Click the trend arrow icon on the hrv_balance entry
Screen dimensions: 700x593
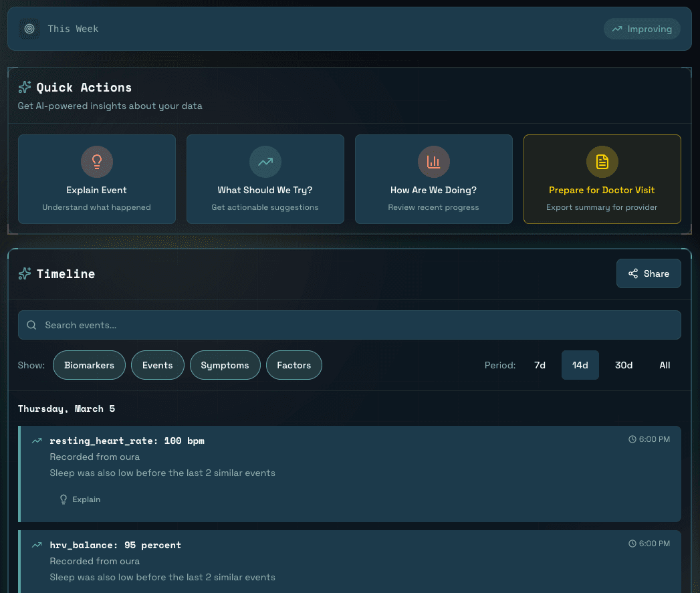point(37,544)
